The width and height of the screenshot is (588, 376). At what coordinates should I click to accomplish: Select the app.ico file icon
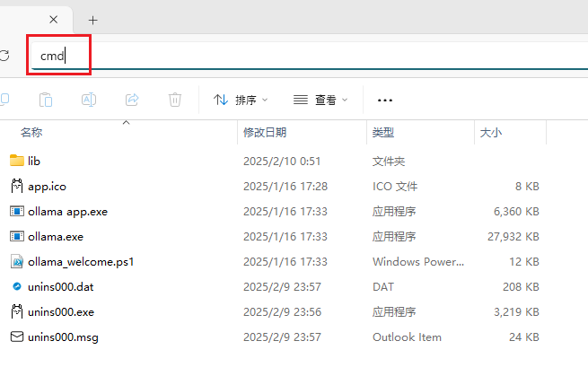click(x=17, y=186)
